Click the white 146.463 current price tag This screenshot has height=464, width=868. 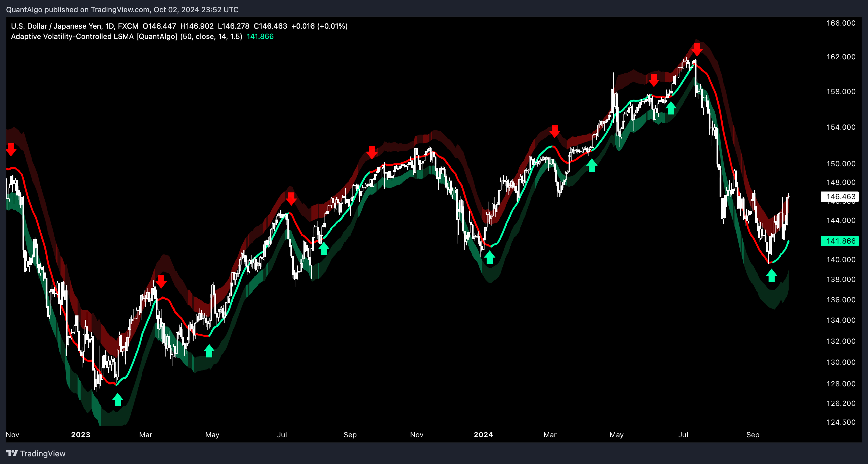[x=840, y=197]
